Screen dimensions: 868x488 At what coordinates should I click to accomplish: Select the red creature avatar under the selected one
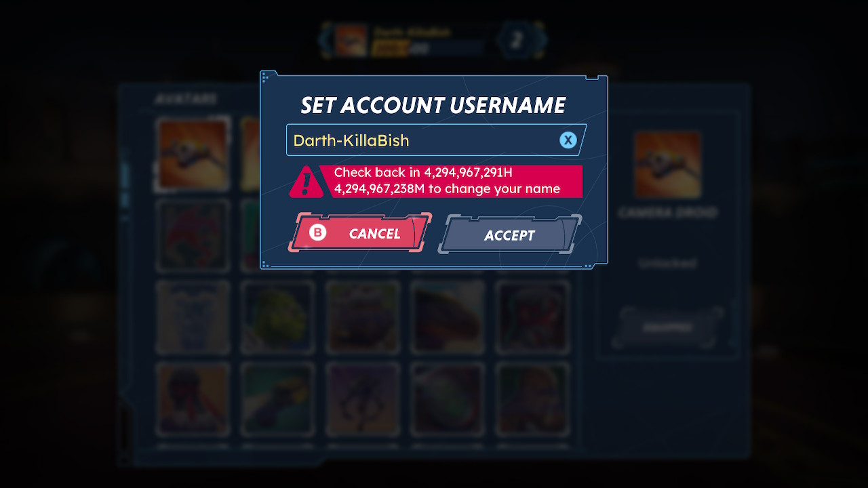point(193,235)
